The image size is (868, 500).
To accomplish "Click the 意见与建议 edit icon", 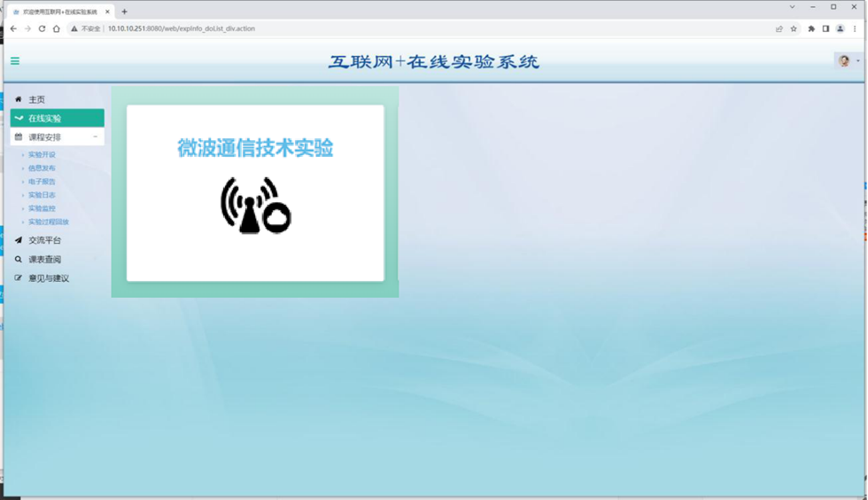I will point(19,278).
